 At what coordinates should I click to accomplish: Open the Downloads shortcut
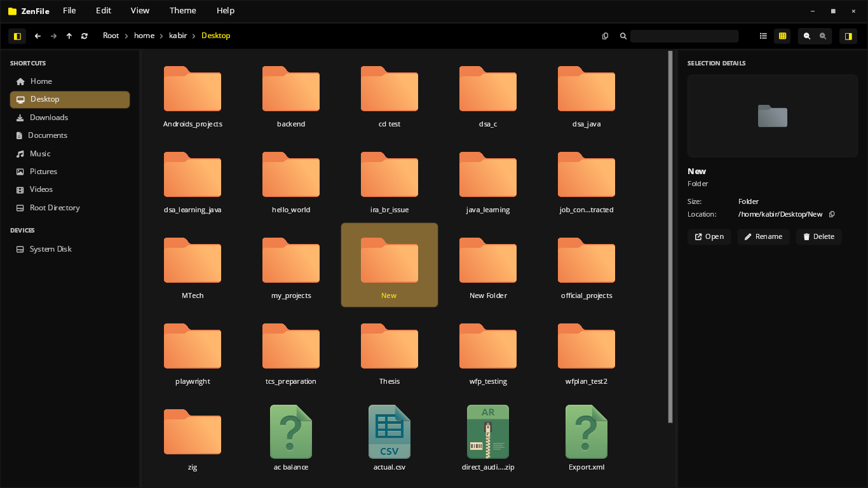tap(70, 118)
